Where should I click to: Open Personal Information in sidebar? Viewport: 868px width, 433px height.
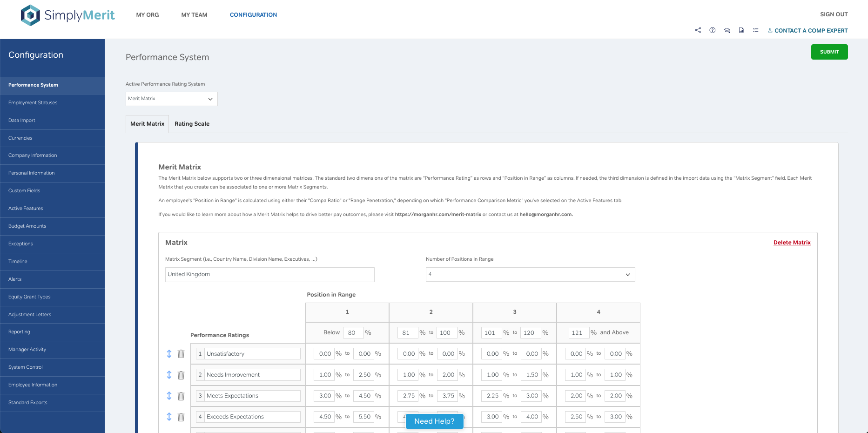click(52, 173)
